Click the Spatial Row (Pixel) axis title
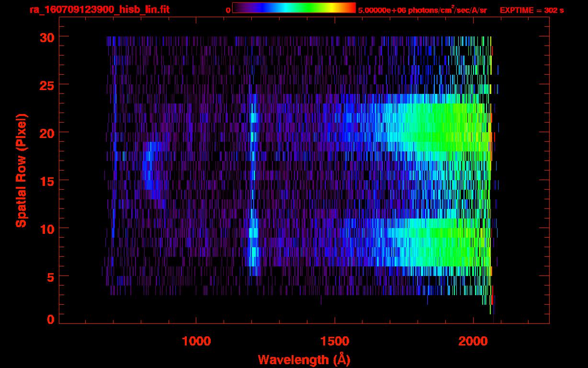 click(x=21, y=170)
